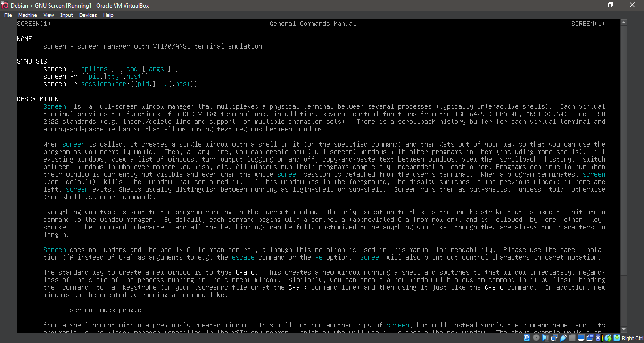Toggle the virtualization features indicator
Image resolution: width=644 pixels, height=343 pixels.
598,338
